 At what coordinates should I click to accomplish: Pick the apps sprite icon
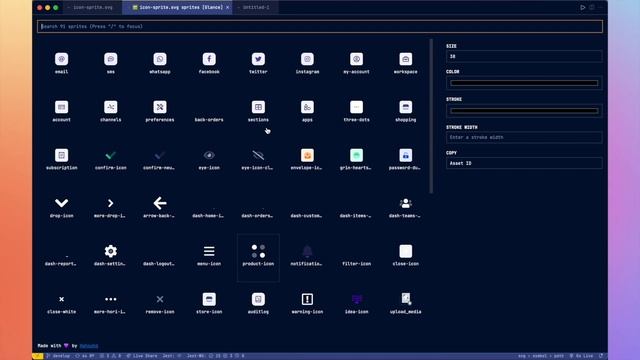(307, 107)
